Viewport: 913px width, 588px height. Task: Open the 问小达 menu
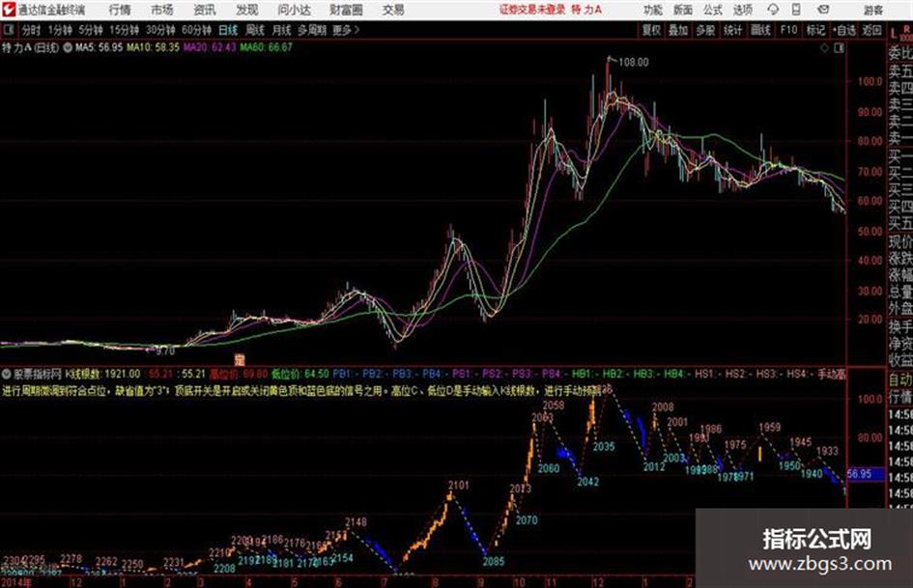294,10
